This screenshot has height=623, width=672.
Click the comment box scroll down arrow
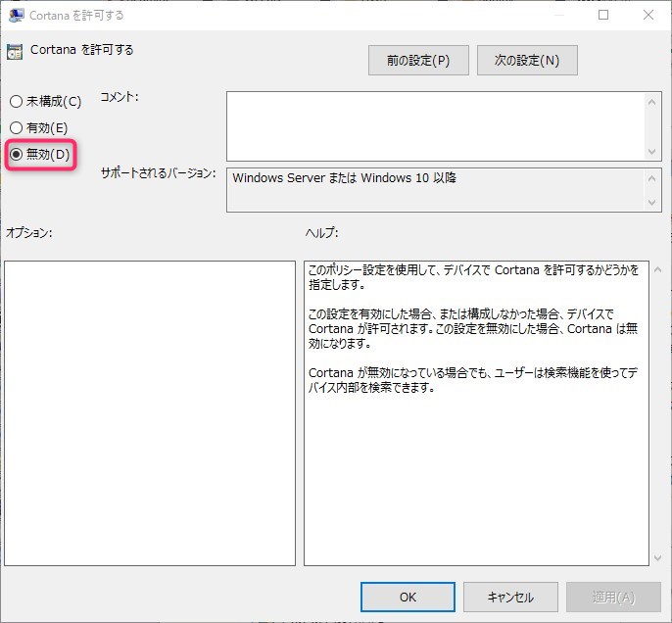click(651, 151)
